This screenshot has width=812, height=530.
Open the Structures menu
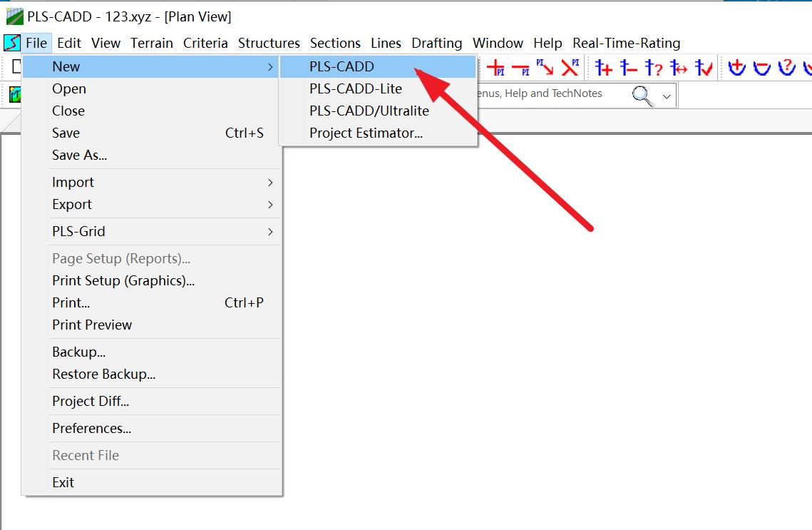click(x=269, y=43)
